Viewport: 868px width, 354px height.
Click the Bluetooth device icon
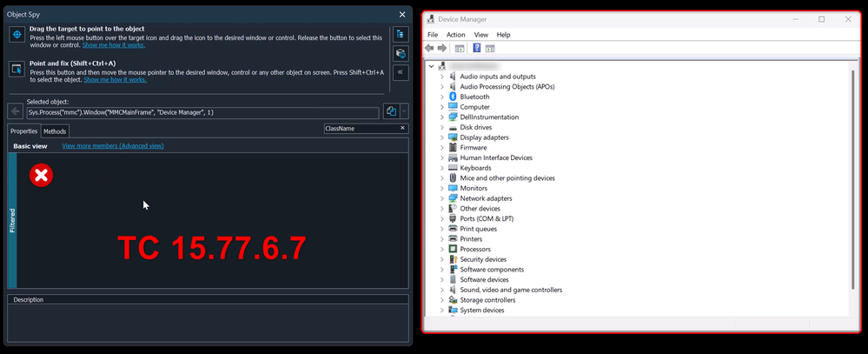tap(452, 97)
